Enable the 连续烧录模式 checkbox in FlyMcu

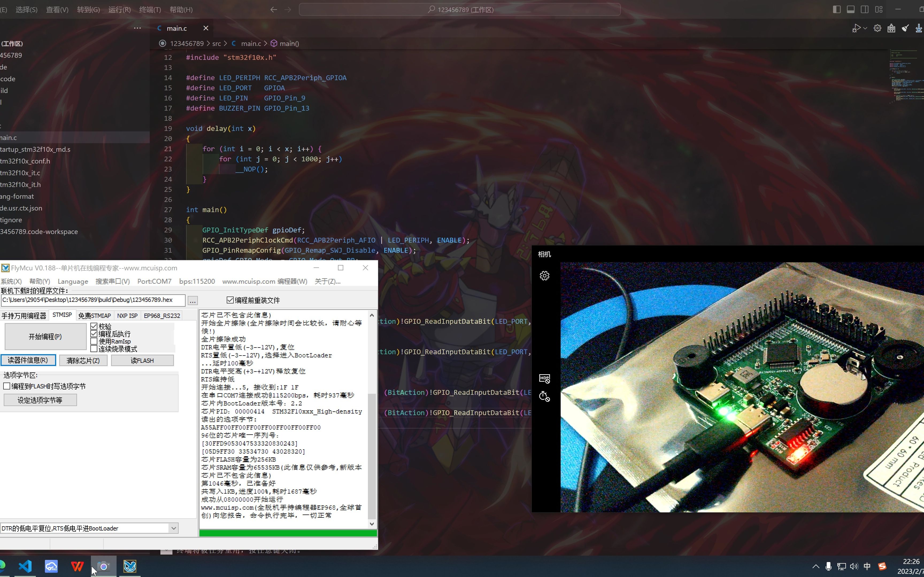click(x=94, y=348)
